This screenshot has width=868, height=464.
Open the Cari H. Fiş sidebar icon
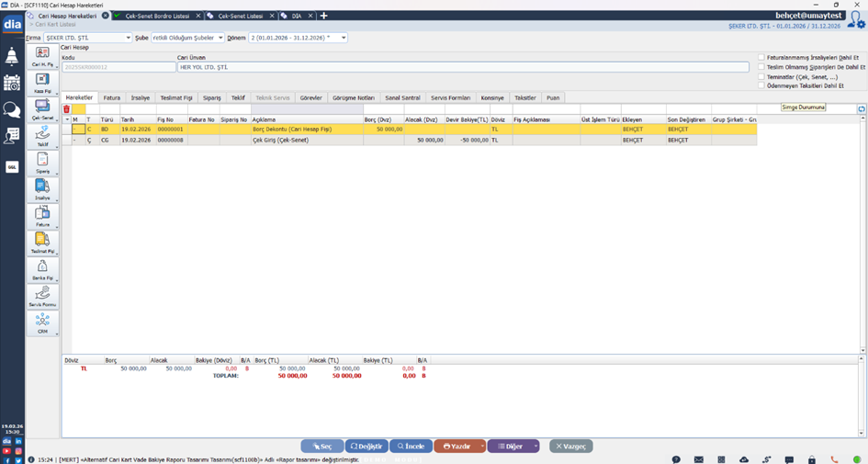coord(42,54)
